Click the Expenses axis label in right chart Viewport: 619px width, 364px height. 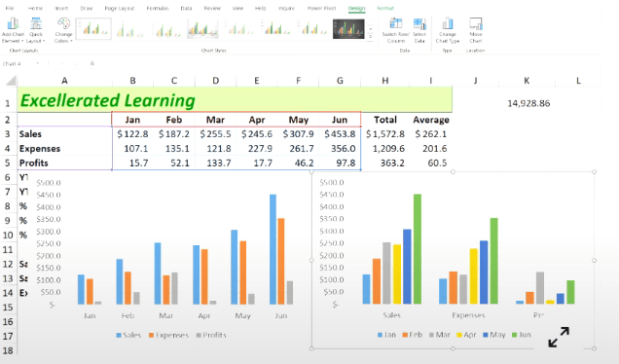click(x=468, y=315)
